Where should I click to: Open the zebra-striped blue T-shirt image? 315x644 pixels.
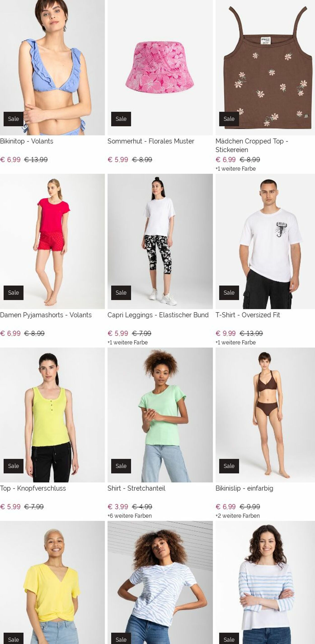160,583
